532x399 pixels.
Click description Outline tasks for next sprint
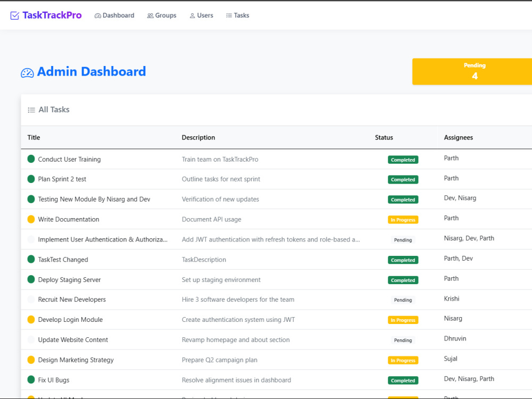pyautogui.click(x=221, y=179)
